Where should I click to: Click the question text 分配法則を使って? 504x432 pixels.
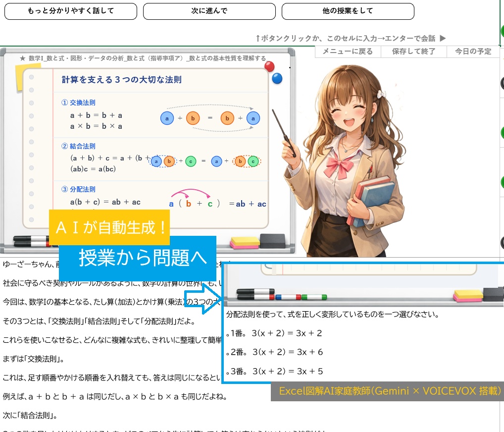333,314
